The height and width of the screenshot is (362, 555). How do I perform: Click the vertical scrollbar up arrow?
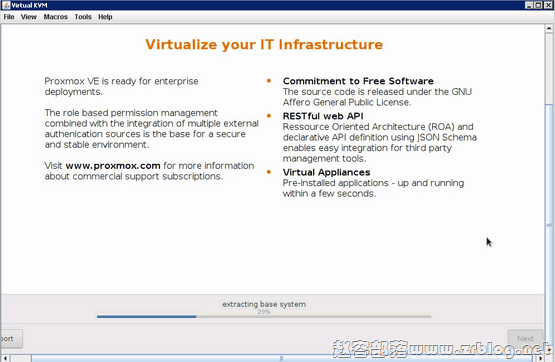click(549, 28)
